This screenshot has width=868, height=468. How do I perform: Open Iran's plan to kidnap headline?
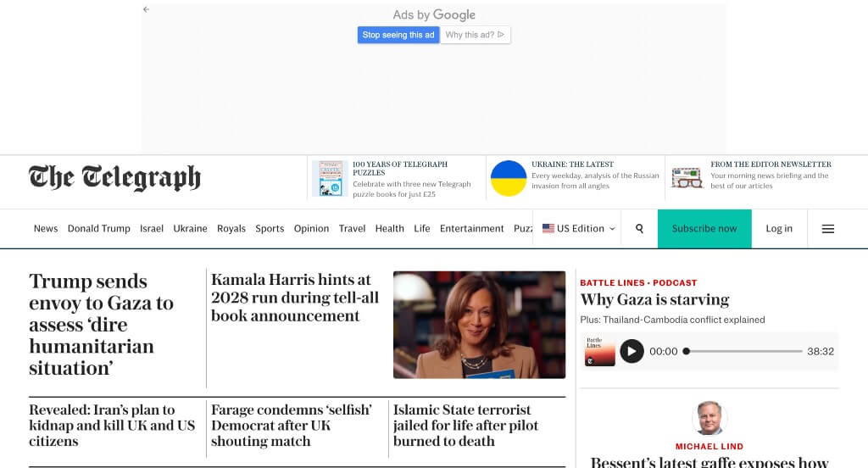(x=112, y=426)
